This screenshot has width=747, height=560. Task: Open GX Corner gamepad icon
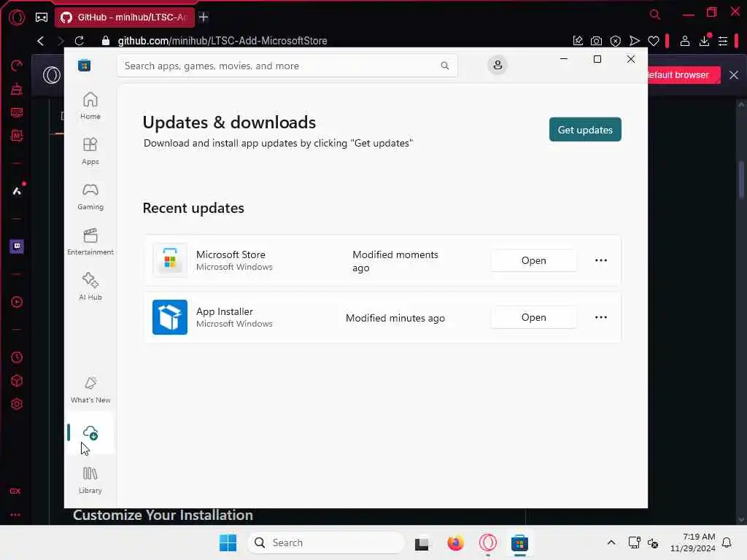tap(42, 17)
